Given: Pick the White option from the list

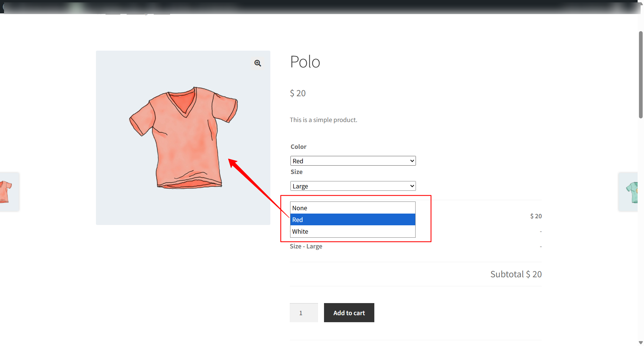Looking at the screenshot, I should coord(353,231).
